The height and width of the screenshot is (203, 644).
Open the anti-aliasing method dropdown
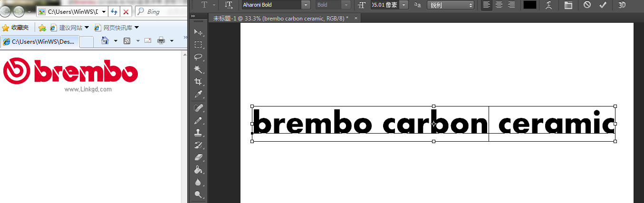[x=451, y=5]
